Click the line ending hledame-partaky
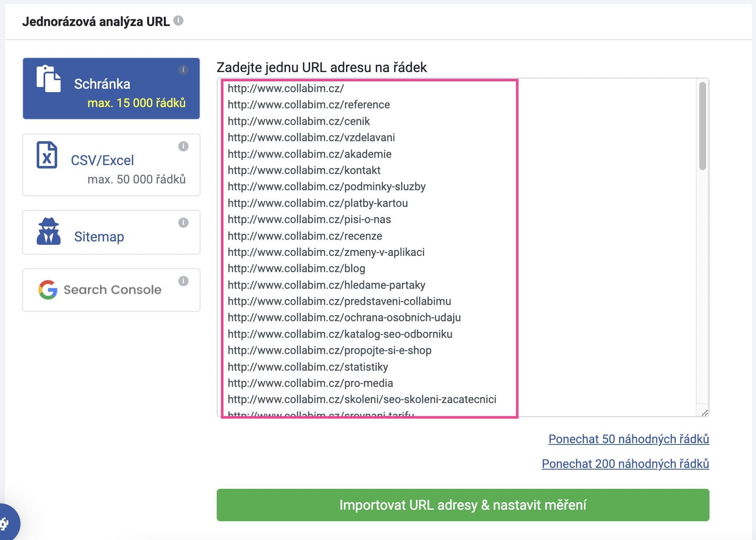Image resolution: width=756 pixels, height=540 pixels. pos(327,285)
